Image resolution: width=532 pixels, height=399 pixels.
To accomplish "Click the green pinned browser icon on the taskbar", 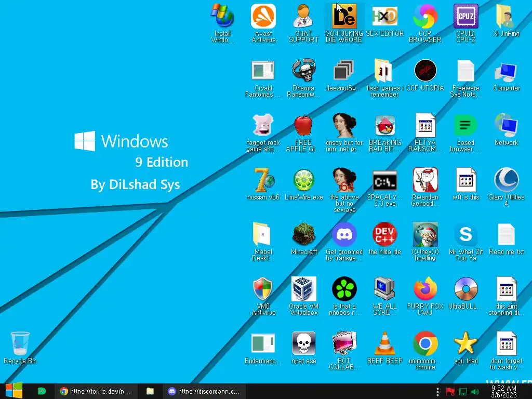I will point(42,391).
